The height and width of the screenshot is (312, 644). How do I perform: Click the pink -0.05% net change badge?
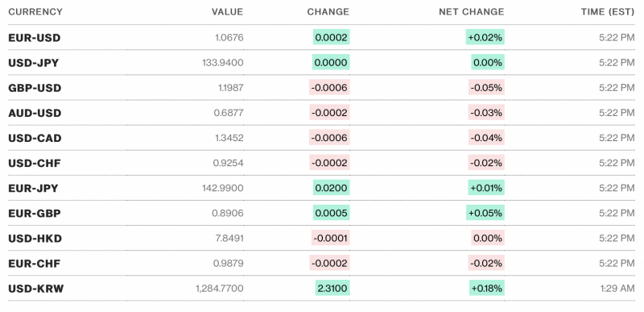(486, 88)
